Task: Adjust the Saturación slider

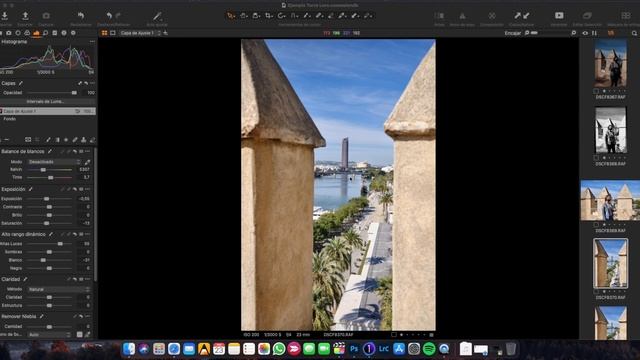Action: [x=50, y=223]
